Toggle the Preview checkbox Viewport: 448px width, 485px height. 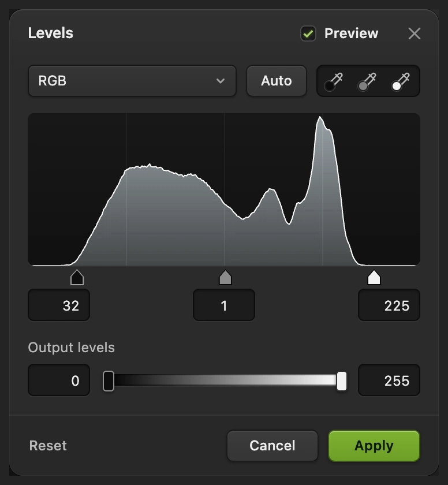coord(308,33)
